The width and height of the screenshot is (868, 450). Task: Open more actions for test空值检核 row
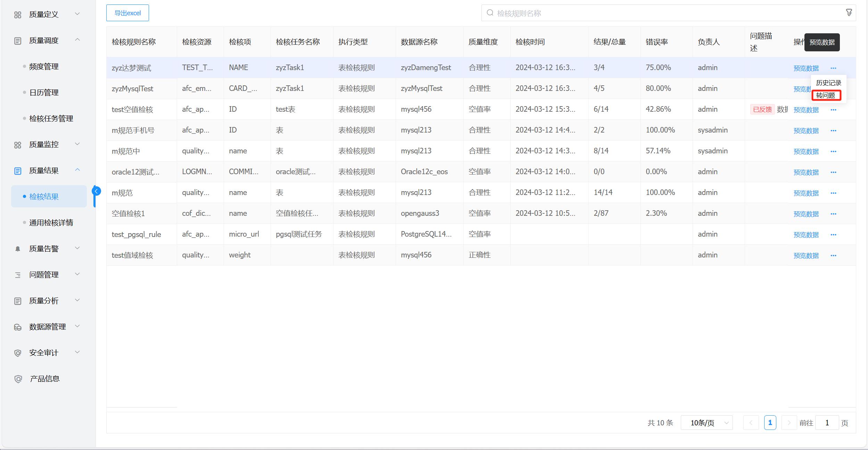(833, 110)
